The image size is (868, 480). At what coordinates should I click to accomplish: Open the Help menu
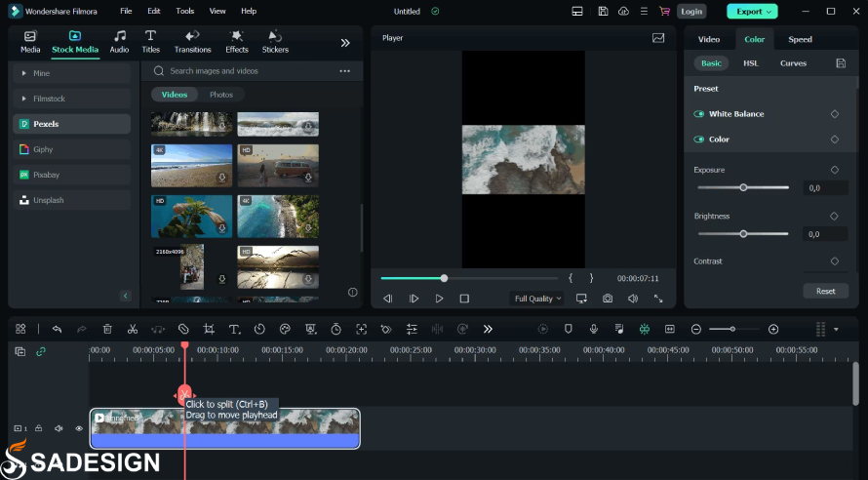[249, 11]
